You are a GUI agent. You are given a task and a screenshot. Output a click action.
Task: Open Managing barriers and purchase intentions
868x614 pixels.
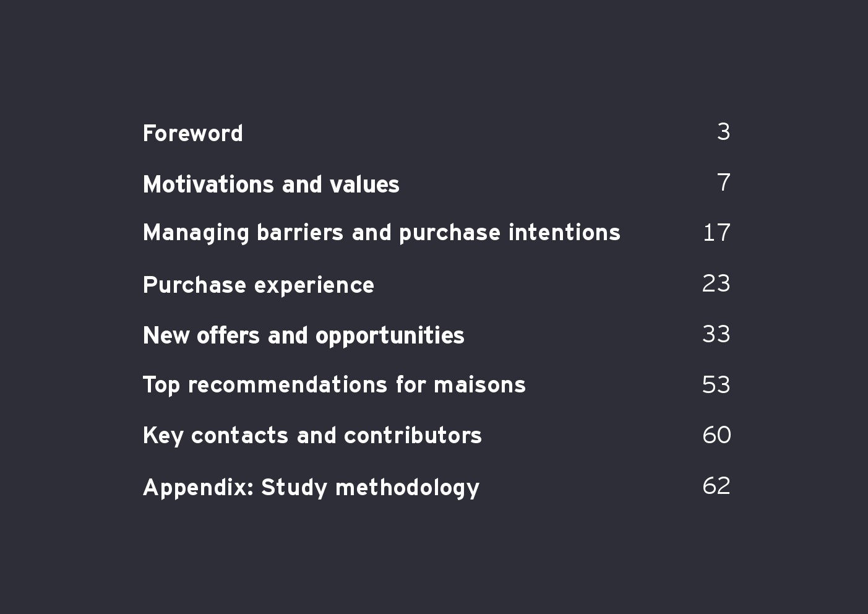[381, 233]
